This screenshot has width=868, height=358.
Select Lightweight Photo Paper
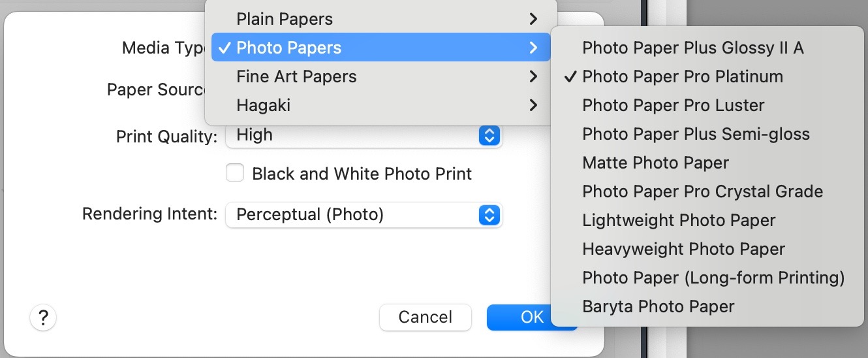(x=679, y=220)
